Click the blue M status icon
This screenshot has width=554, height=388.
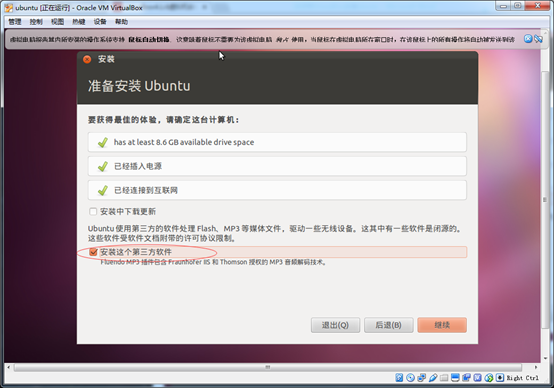(477, 378)
